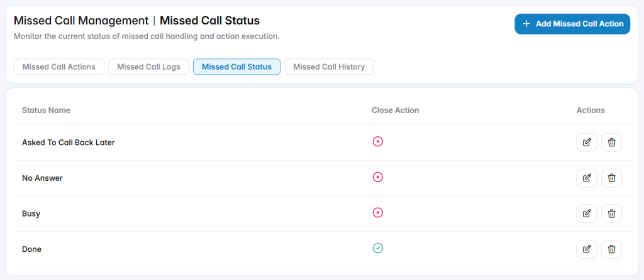Open edit for the Done status
This screenshot has width=644, height=280.
[x=587, y=249]
